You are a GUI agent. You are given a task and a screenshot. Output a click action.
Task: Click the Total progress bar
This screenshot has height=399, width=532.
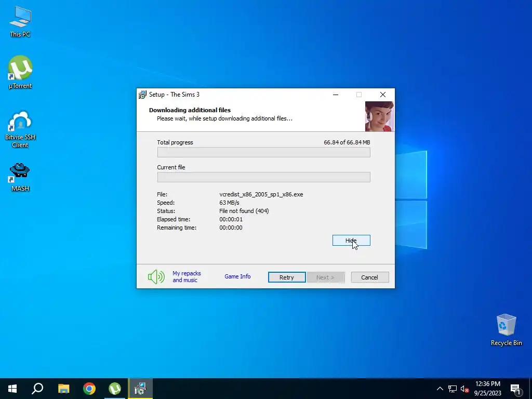(x=263, y=152)
